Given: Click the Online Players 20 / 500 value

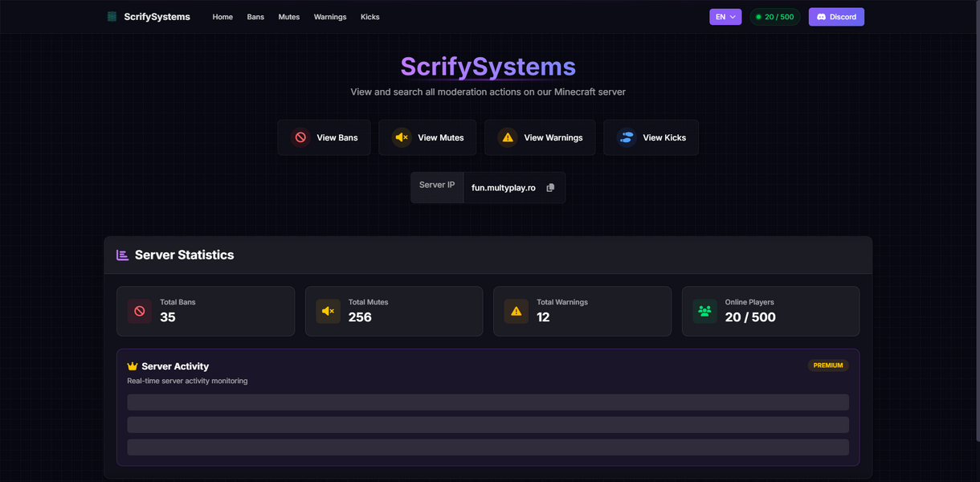Looking at the screenshot, I should point(750,317).
